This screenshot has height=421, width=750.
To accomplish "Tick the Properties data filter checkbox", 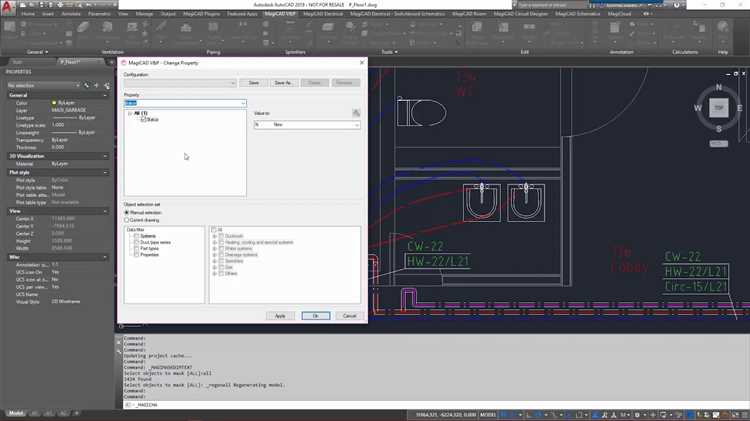I will (x=136, y=255).
